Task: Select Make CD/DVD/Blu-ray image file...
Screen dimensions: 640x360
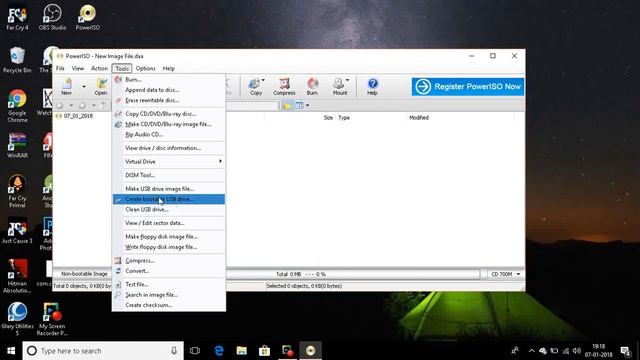Action: pos(169,124)
